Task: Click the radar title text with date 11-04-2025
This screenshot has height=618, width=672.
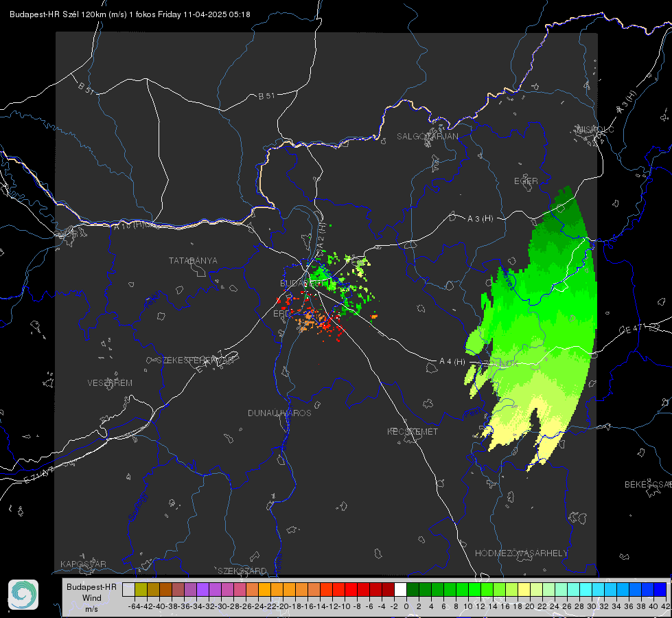Action: point(130,14)
